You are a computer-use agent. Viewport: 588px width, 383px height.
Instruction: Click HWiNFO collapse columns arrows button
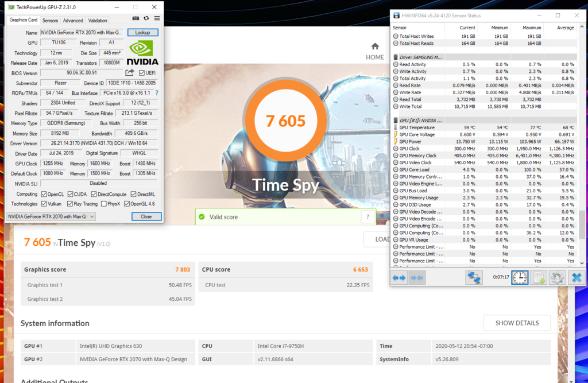point(417,278)
